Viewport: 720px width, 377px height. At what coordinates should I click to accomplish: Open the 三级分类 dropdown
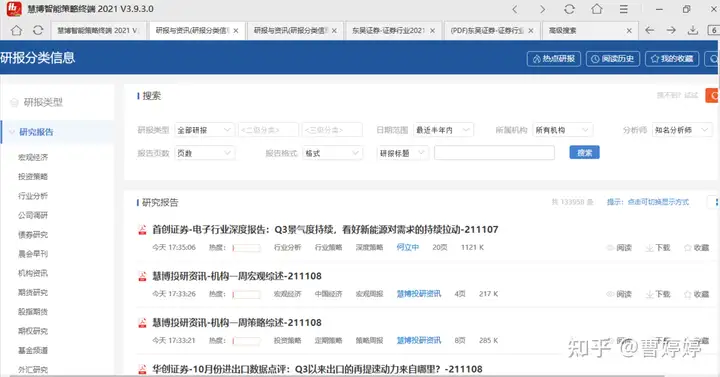coord(332,130)
